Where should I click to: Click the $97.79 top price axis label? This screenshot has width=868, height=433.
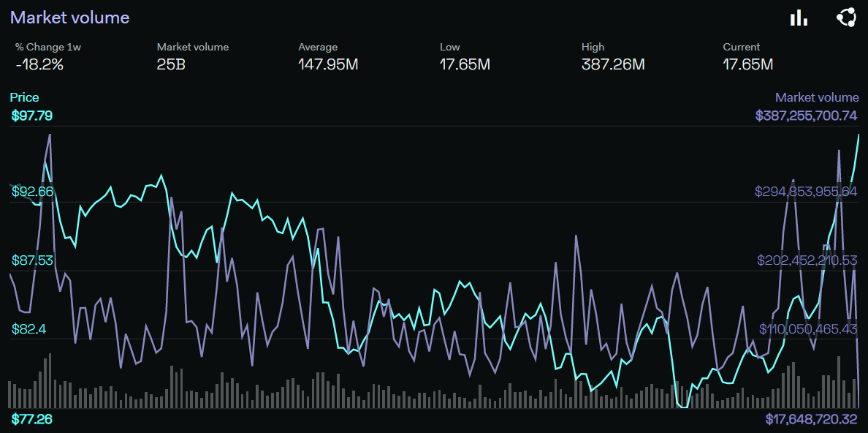[x=32, y=116]
